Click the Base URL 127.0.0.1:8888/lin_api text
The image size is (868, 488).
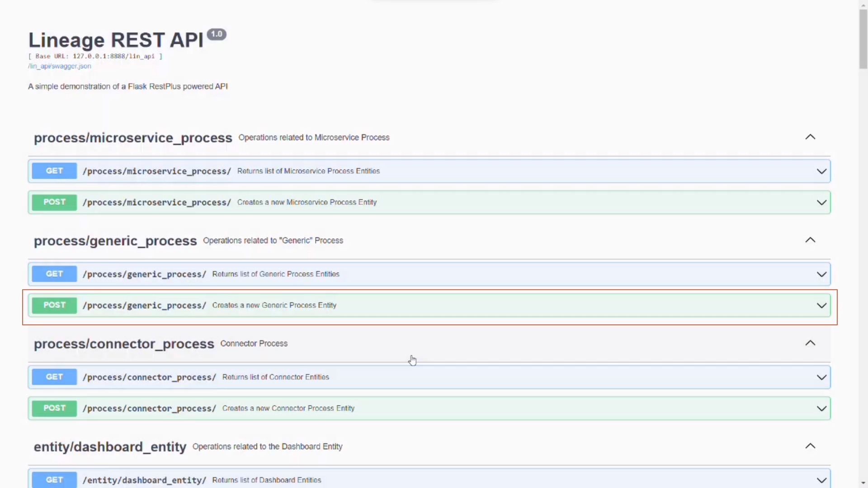coord(95,56)
